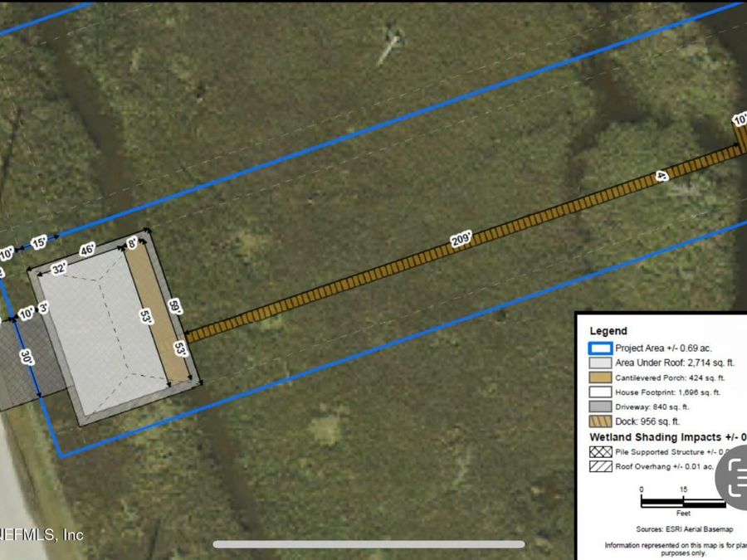Tap the floating scan text icon
The width and height of the screenshot is (747, 560).
coord(732,477)
